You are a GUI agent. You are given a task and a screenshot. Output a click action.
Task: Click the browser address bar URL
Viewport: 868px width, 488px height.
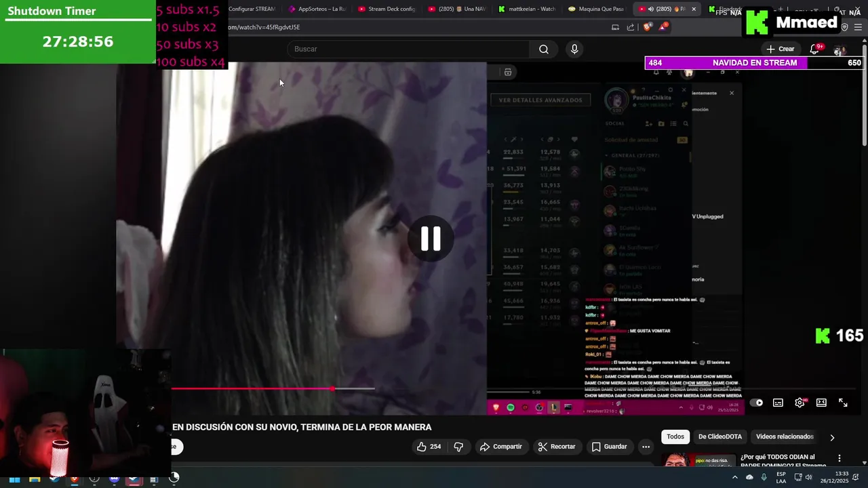point(264,27)
